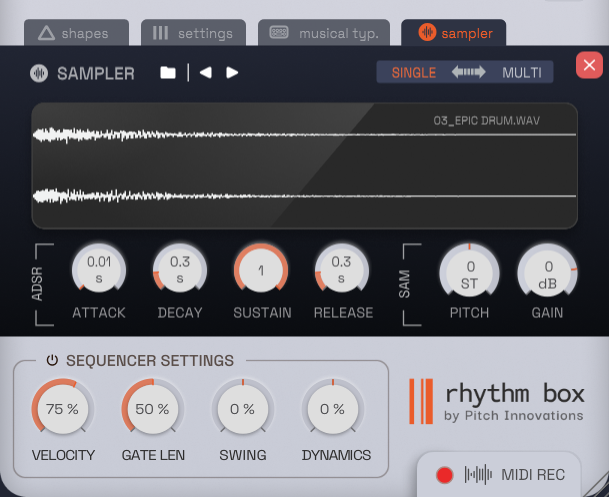Open sample folder browser
Image resolution: width=609 pixels, height=497 pixels.
click(168, 73)
